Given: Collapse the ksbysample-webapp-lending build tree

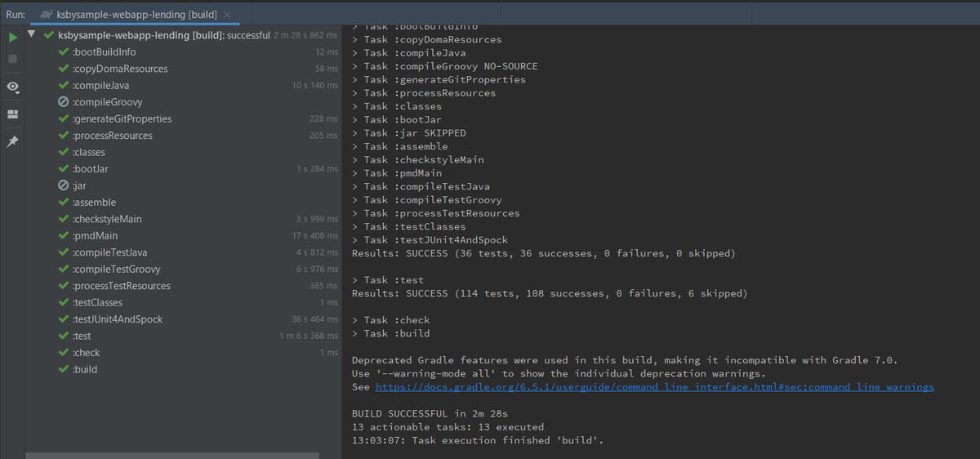Looking at the screenshot, I should point(31,35).
